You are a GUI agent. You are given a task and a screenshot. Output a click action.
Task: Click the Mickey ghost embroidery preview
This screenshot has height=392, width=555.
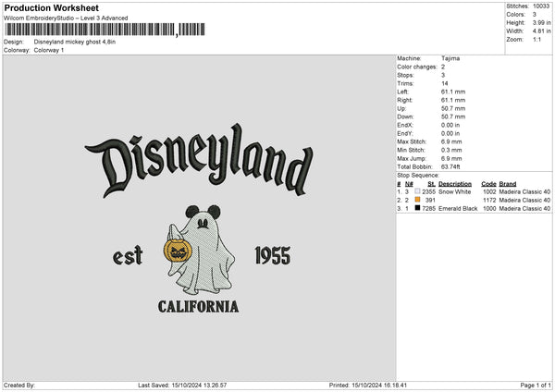(201, 250)
